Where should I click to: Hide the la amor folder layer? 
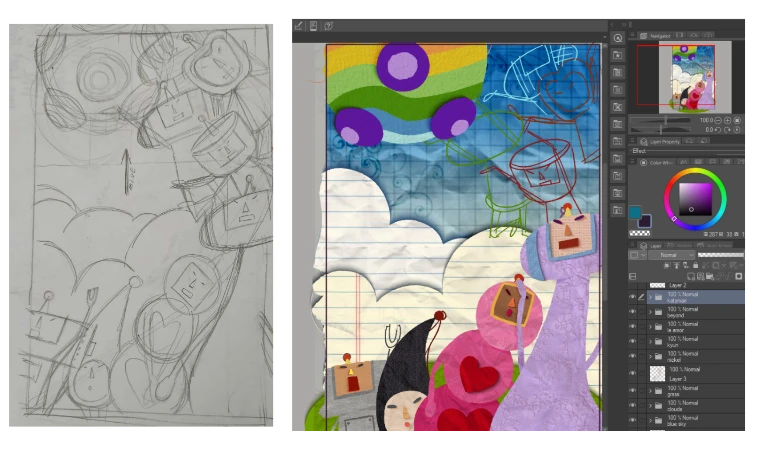click(x=632, y=326)
